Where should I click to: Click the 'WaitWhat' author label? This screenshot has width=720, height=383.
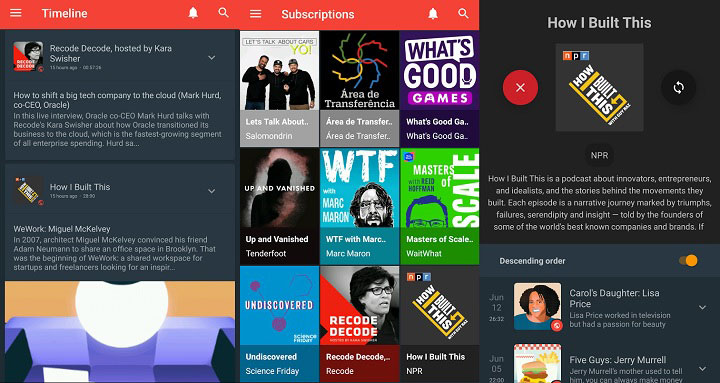(424, 253)
